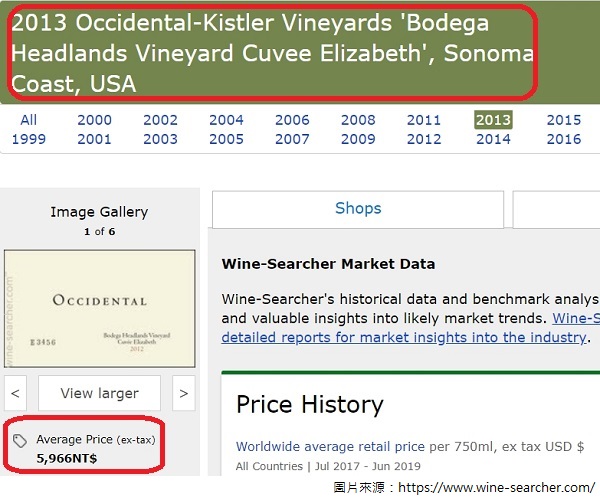The height and width of the screenshot is (498, 600).
Task: Choose the 2008 vintage
Action: click(x=358, y=120)
